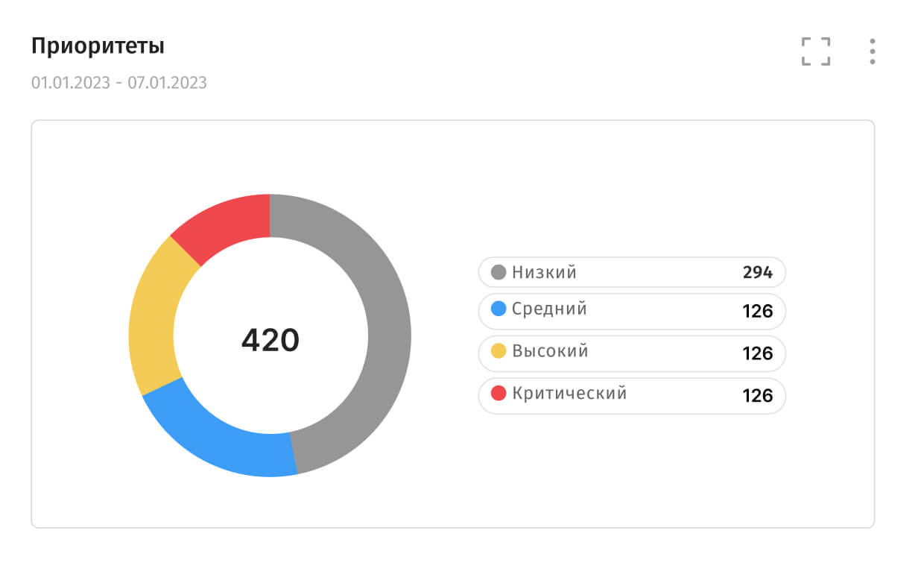Click the red dot next to Критический
This screenshot has height=586, width=924.
pos(499,393)
